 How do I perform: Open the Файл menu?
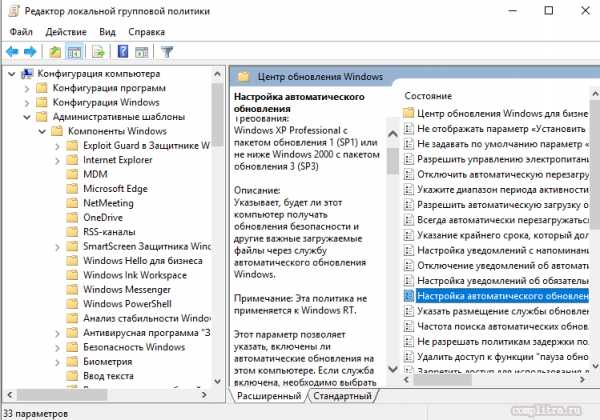pyautogui.click(x=21, y=32)
